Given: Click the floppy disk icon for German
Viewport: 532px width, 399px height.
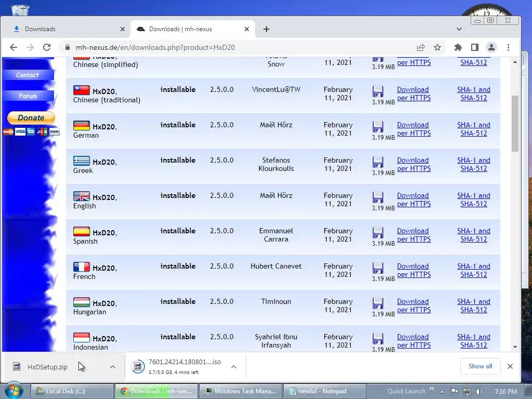Looking at the screenshot, I should [378, 127].
